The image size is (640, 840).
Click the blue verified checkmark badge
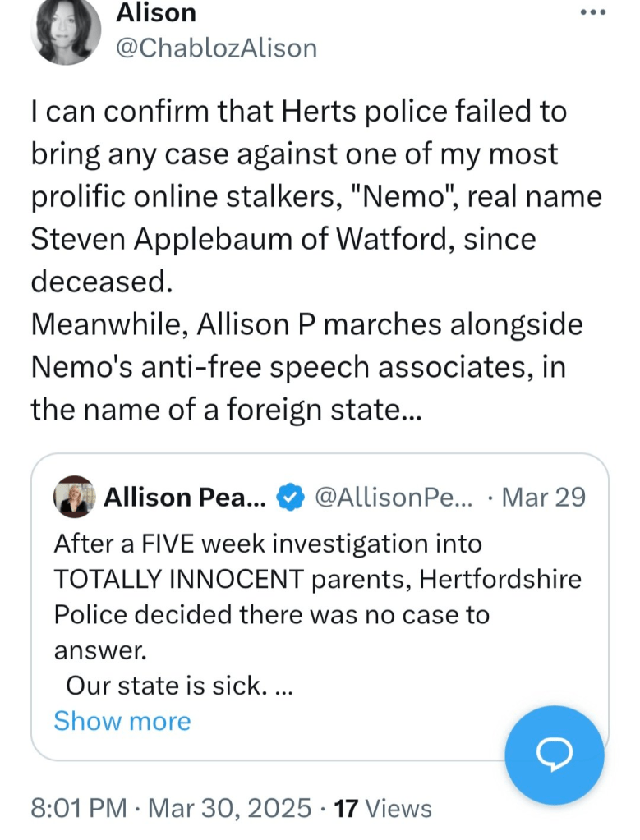[289, 498]
